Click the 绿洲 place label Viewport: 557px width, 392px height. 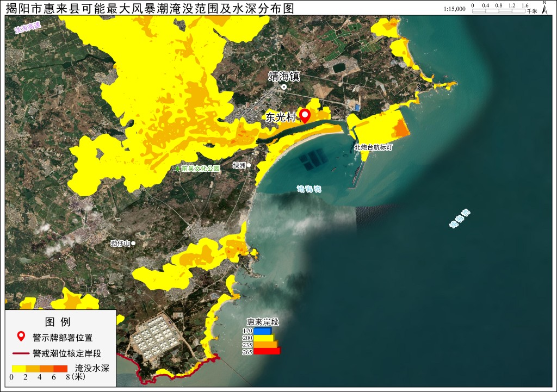239,165
